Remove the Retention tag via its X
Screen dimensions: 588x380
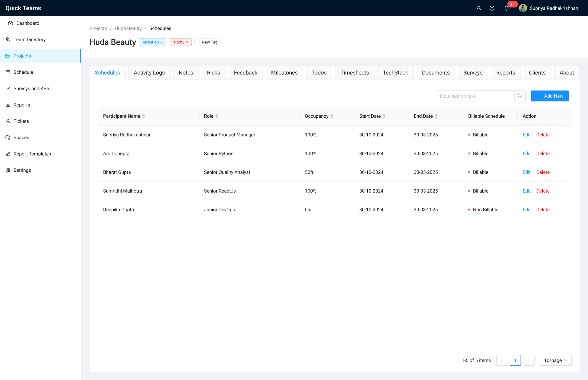pos(162,42)
